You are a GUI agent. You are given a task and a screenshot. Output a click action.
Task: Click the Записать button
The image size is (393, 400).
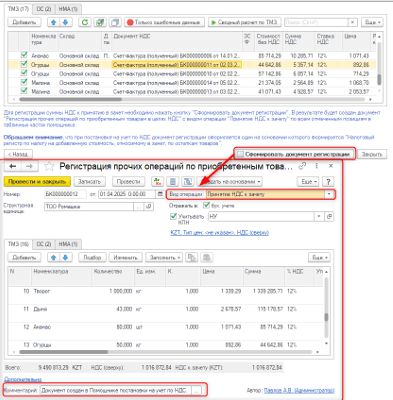tap(89, 182)
